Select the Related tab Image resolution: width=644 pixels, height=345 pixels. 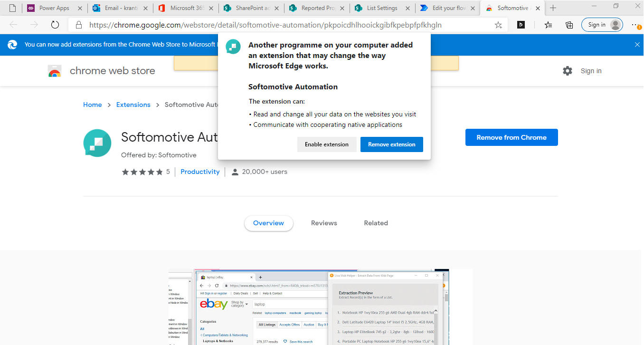click(376, 223)
